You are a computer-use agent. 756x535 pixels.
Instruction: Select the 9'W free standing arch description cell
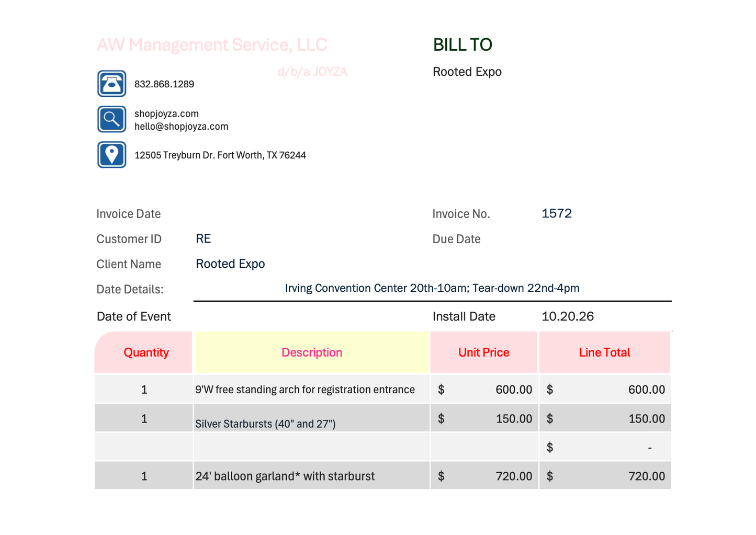point(312,389)
